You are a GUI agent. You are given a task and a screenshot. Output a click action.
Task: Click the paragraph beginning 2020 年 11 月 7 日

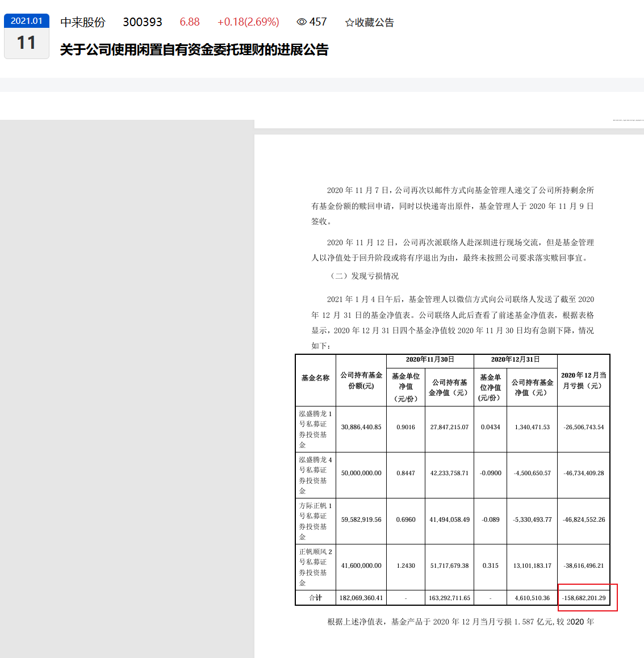pos(453,206)
